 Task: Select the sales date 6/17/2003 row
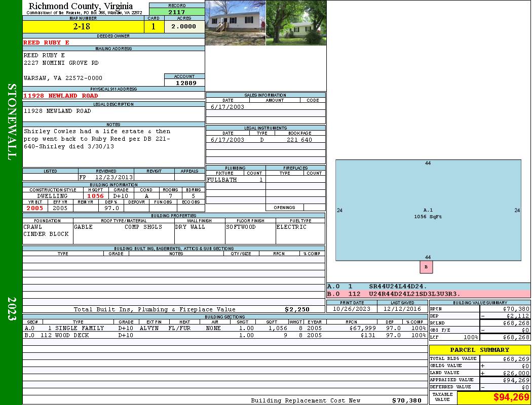coord(227,107)
